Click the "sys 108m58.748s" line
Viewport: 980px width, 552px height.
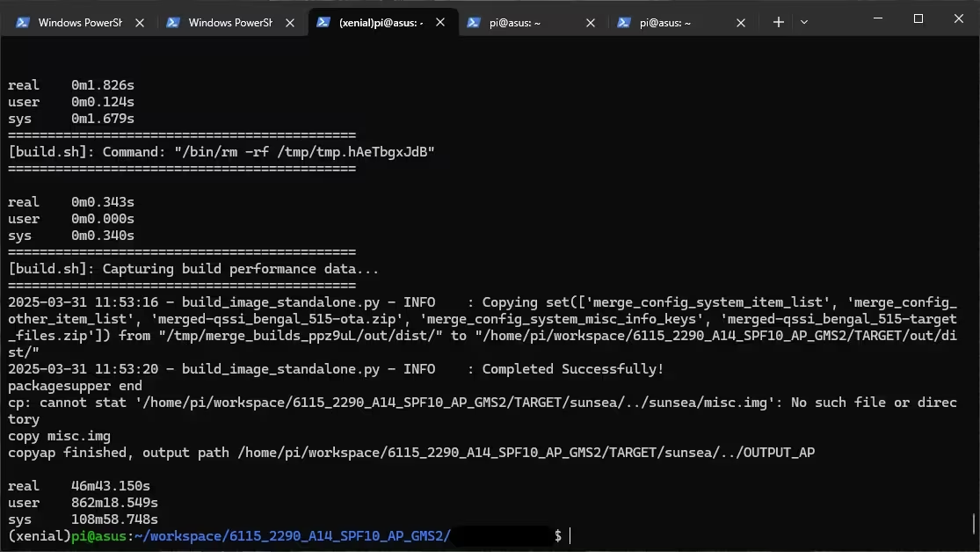(83, 519)
